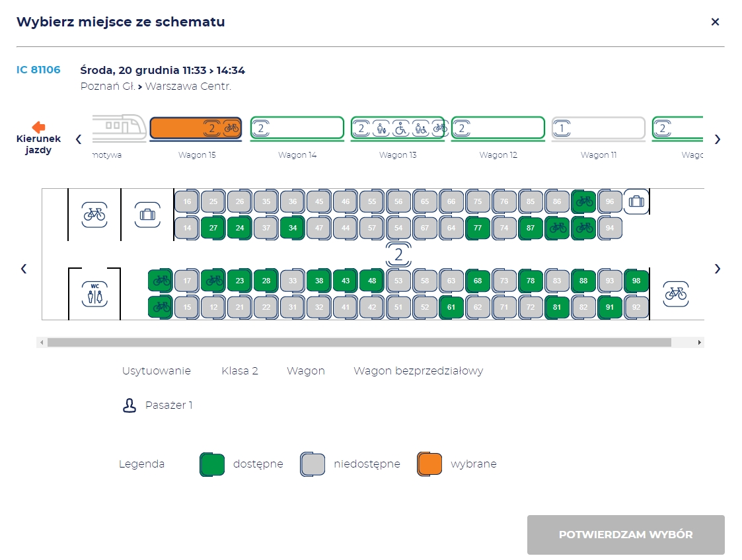Image resolution: width=742 pixels, height=560 pixels.
Task: Select bicycle seat left of seat 17
Action: (x=160, y=281)
